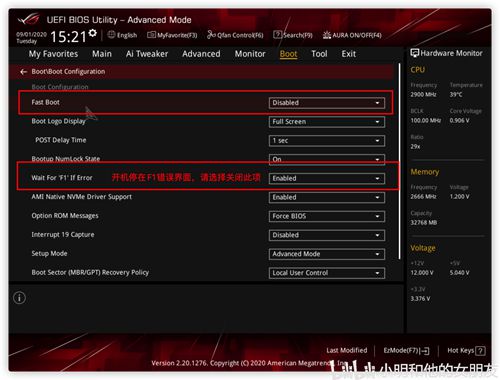Change Wait For 'F1' If Error setting
The height and width of the screenshot is (380, 500).
point(327,178)
